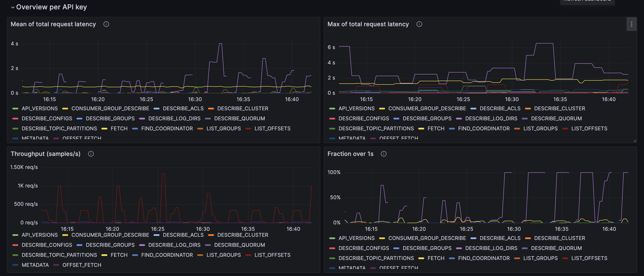Click DESCRIBE_CLUSTER orange swatch in Max latency legend

(528, 109)
